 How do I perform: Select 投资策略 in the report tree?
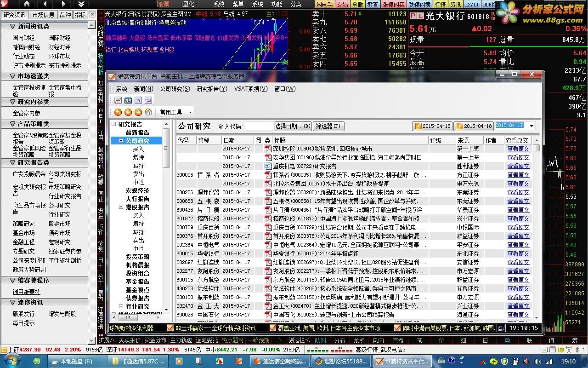pyautogui.click(x=137, y=257)
